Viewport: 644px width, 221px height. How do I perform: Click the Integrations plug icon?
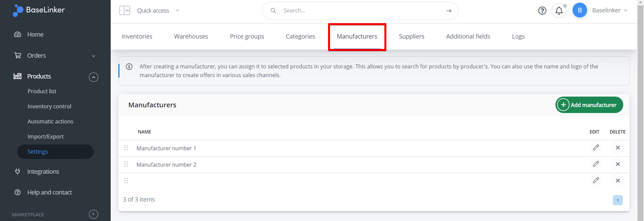pos(17,171)
